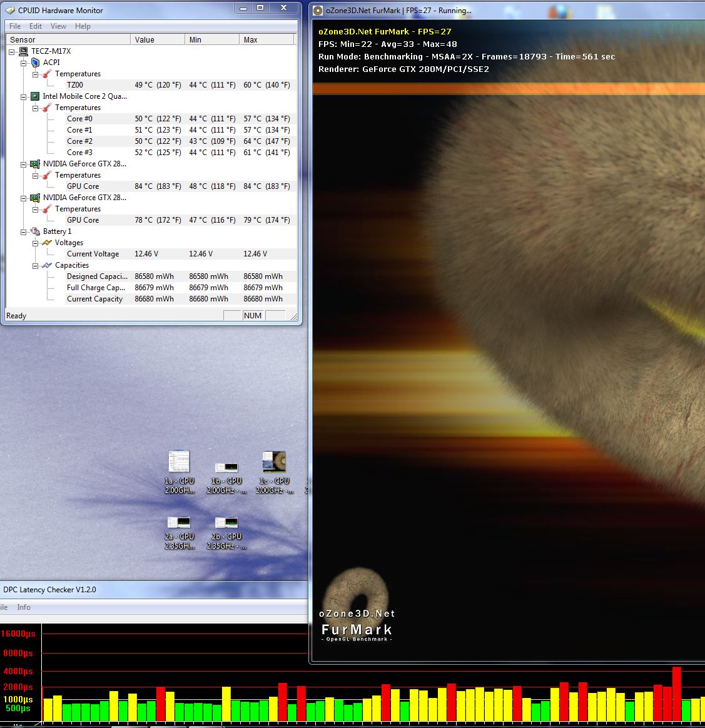Open the File menu in Hardware Monitor
The height and width of the screenshot is (728, 705).
click(x=15, y=26)
